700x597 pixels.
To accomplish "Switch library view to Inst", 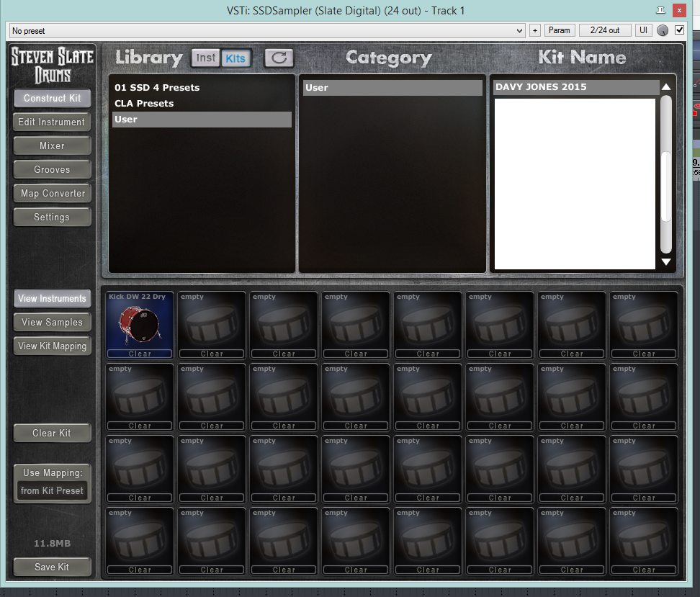I will pyautogui.click(x=206, y=58).
